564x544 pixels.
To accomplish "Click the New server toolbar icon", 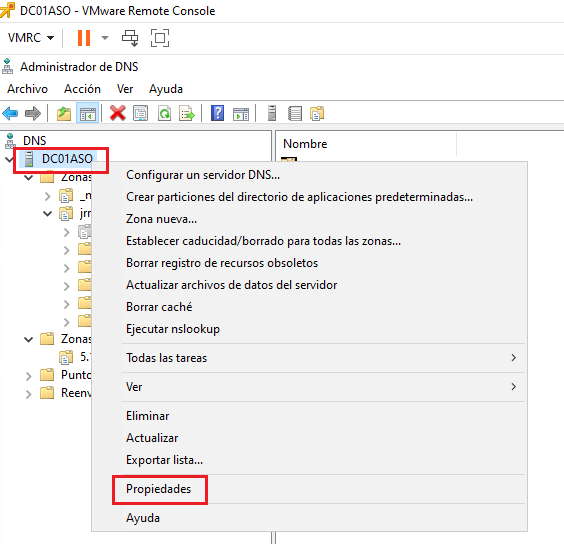I will pos(272,113).
